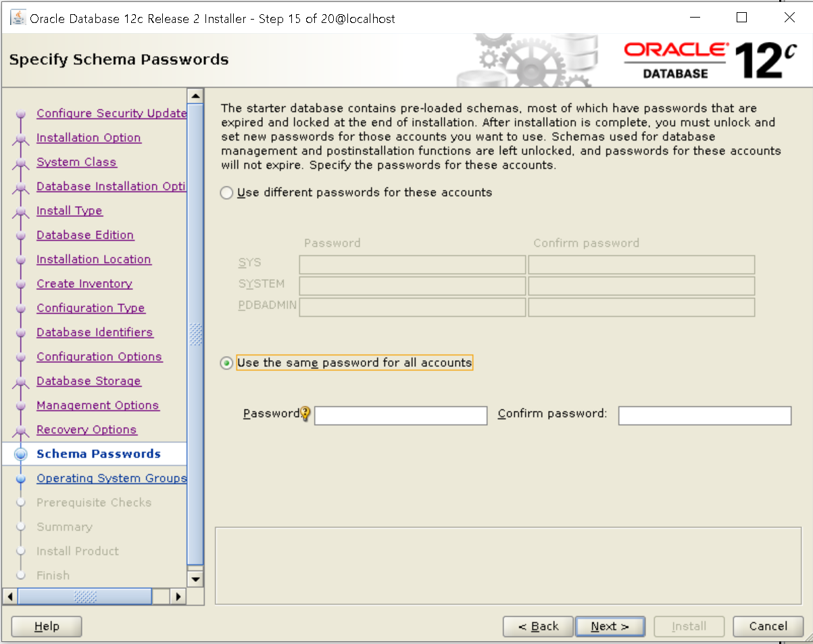
Task: Open the Configuration Options step
Action: coord(99,357)
